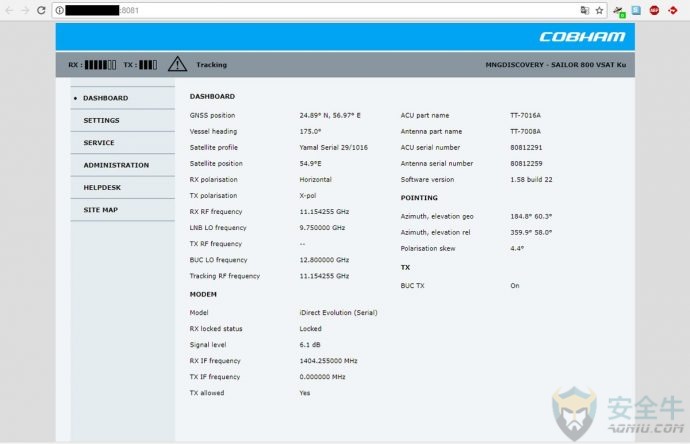Viewport: 690px width, 444px height.
Task: Click the MODEM section heading
Action: [x=203, y=294]
